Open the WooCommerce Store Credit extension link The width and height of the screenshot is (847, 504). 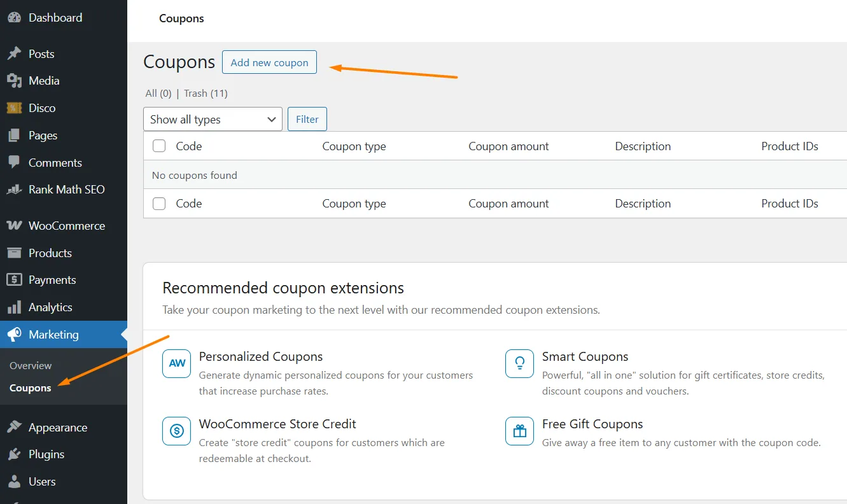point(277,424)
